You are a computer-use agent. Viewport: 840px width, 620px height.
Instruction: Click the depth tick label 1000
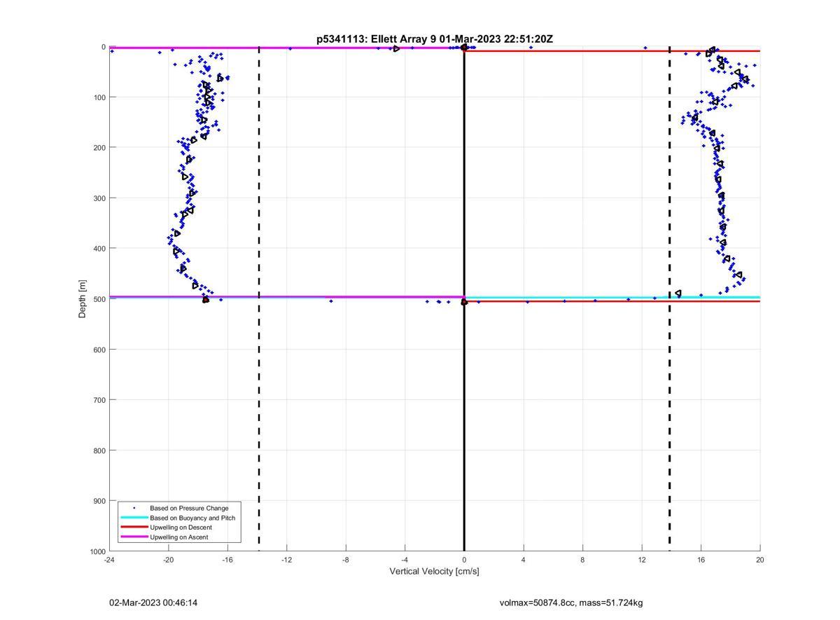(x=98, y=551)
